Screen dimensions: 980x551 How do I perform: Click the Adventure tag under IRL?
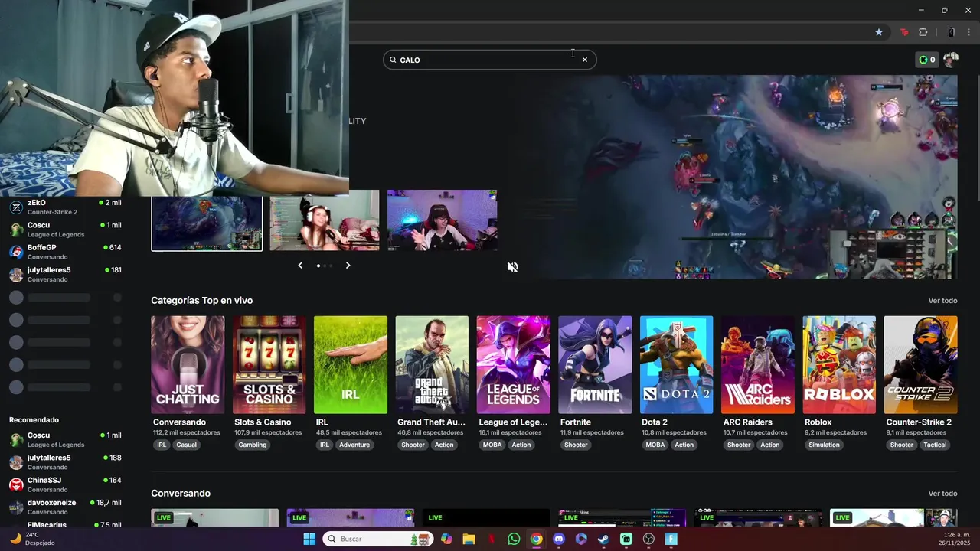[354, 445]
